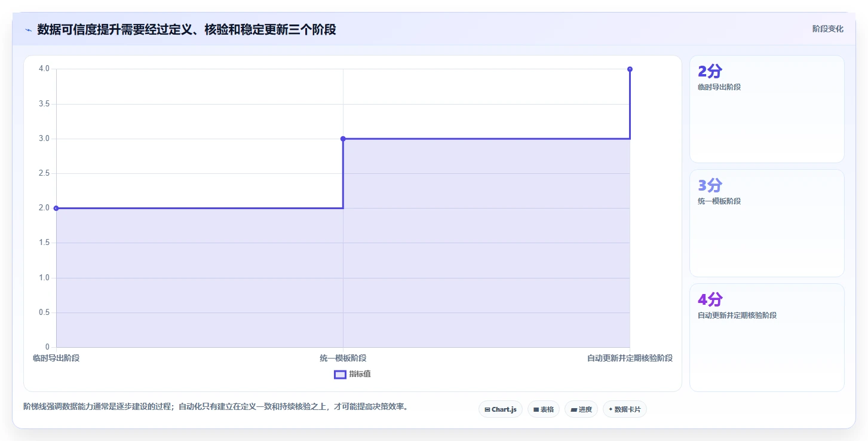This screenshot has height=441, width=868.
Task: Click the 统一模板阶段 x-axis label
Action: pyautogui.click(x=343, y=358)
